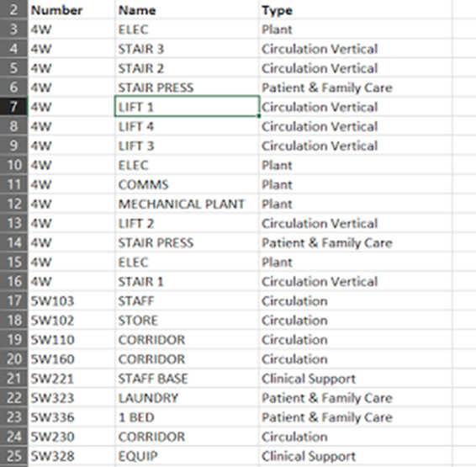Select the 'ELEC' cell in row 15
The image size is (476, 467).
pos(187,262)
